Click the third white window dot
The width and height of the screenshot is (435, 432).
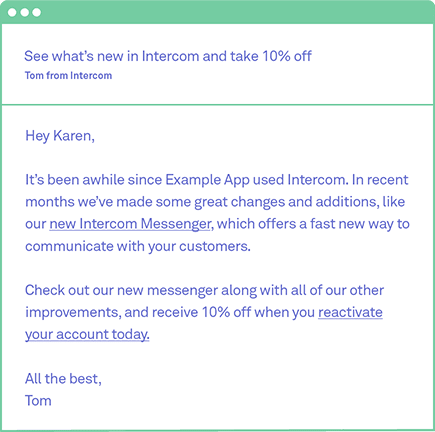point(37,12)
